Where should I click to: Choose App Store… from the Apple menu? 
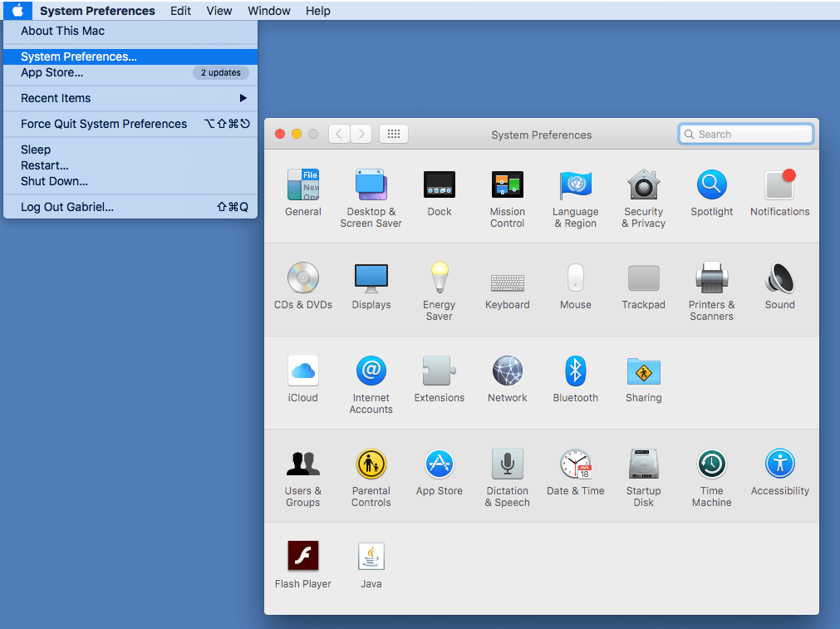(x=130, y=73)
